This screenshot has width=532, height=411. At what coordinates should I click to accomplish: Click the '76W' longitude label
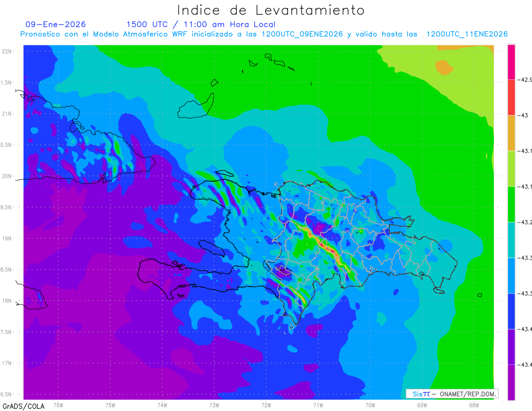click(x=58, y=405)
